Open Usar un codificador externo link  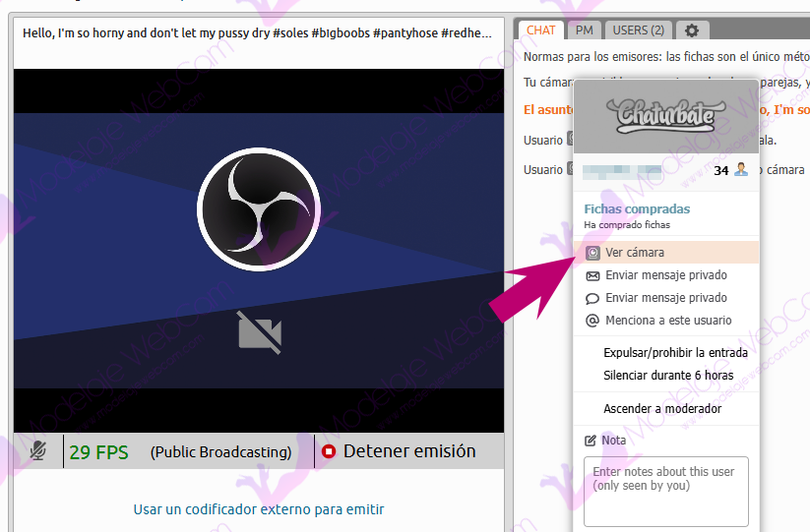(259, 509)
